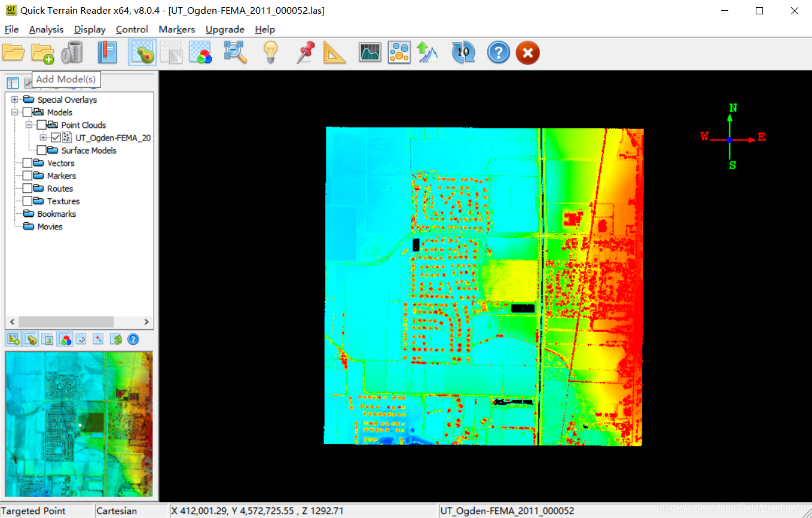Click the tree panel scroll-right arrow

147,321
